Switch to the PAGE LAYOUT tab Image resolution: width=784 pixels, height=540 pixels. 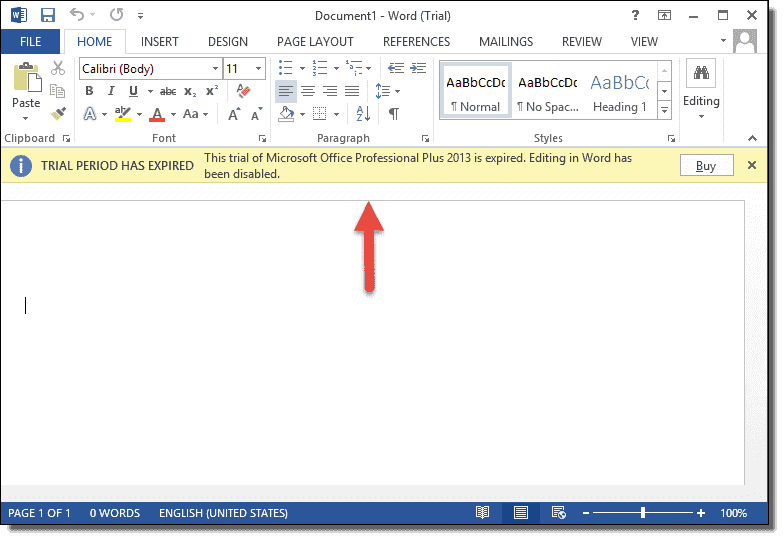[315, 42]
